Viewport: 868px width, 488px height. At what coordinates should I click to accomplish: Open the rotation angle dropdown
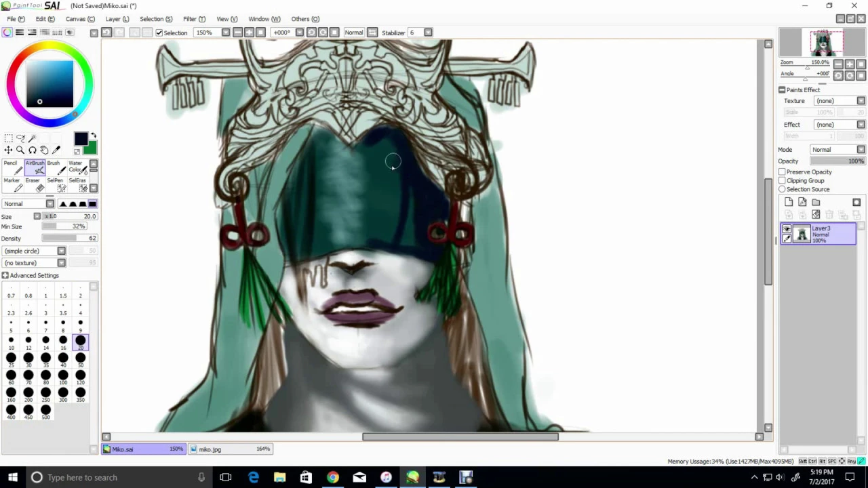click(298, 33)
